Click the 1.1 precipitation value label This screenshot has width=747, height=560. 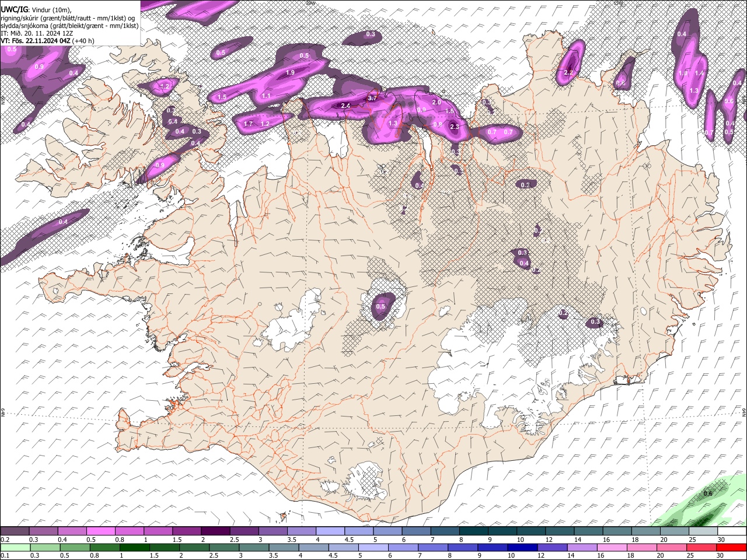click(x=266, y=96)
